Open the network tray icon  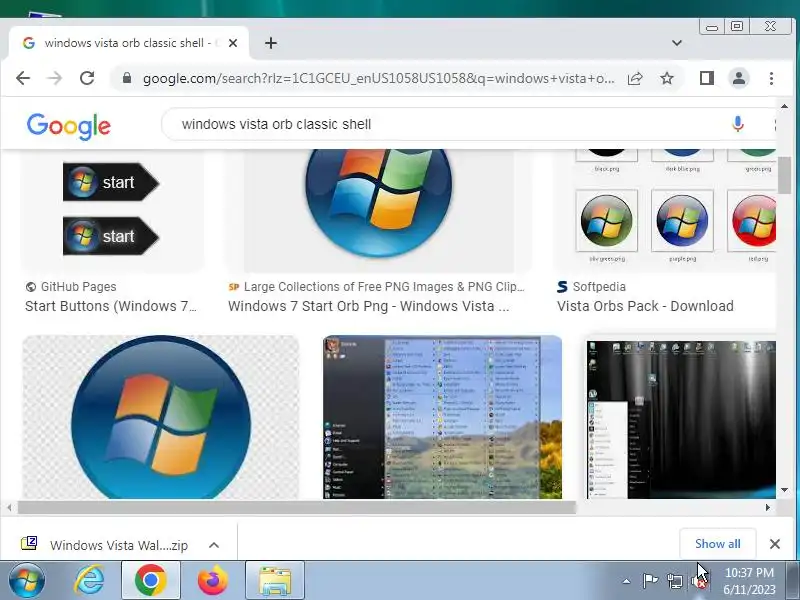coord(675,581)
